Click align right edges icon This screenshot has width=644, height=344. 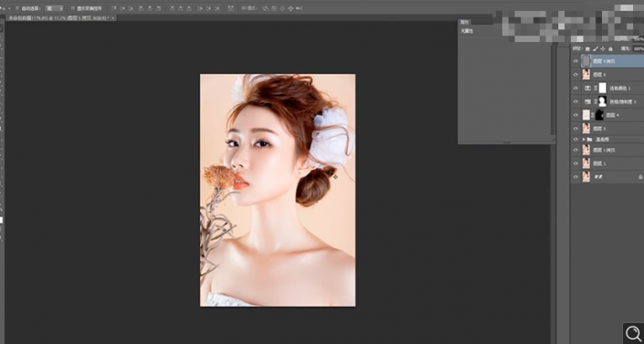pyautogui.click(x=159, y=8)
